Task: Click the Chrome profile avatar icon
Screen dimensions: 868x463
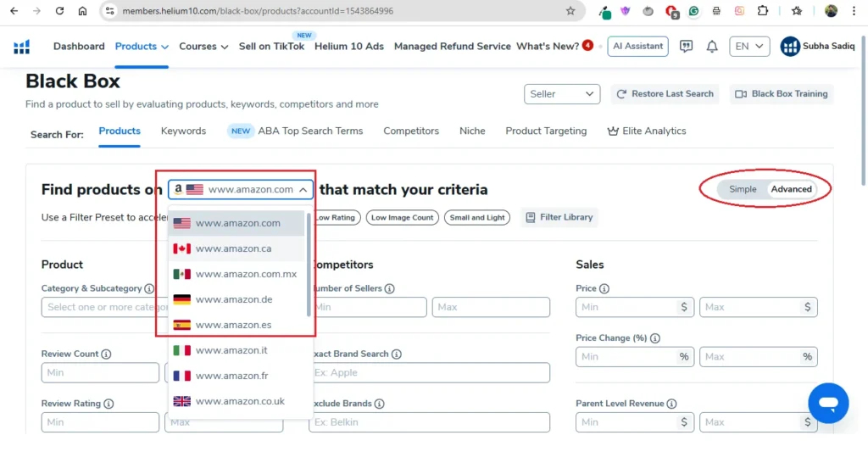Action: pos(831,10)
